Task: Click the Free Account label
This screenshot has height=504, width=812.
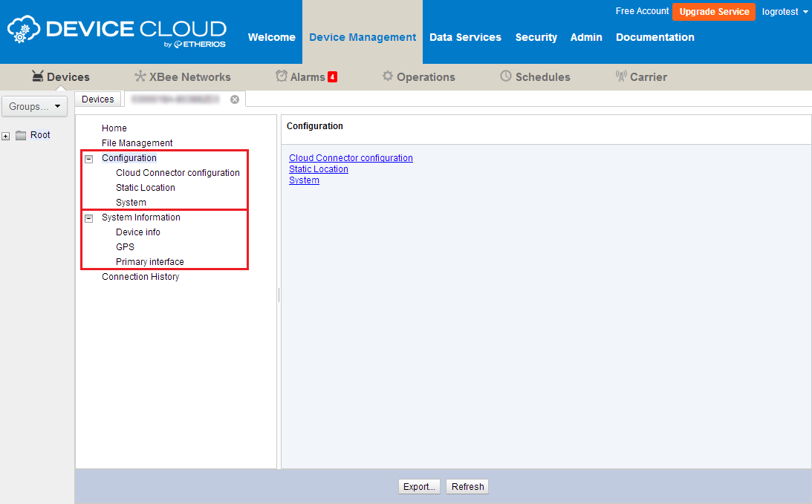Action: (642, 11)
